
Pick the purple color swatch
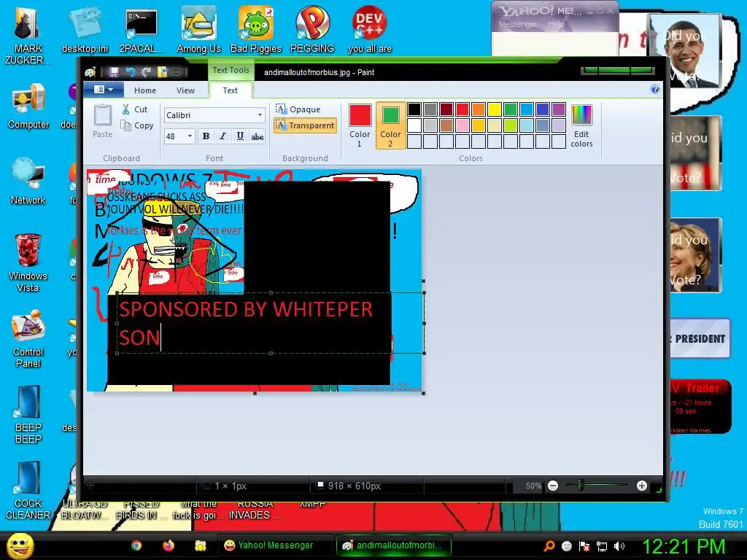click(558, 109)
